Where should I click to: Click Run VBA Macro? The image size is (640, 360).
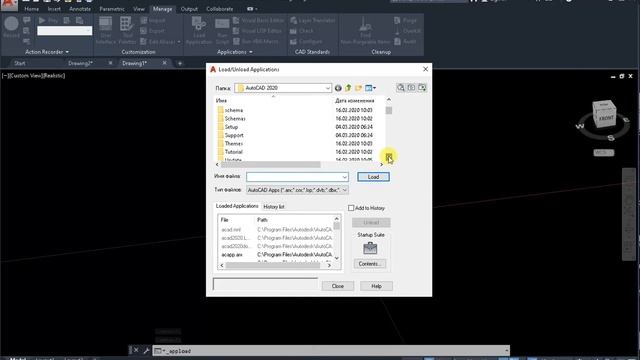click(256, 42)
